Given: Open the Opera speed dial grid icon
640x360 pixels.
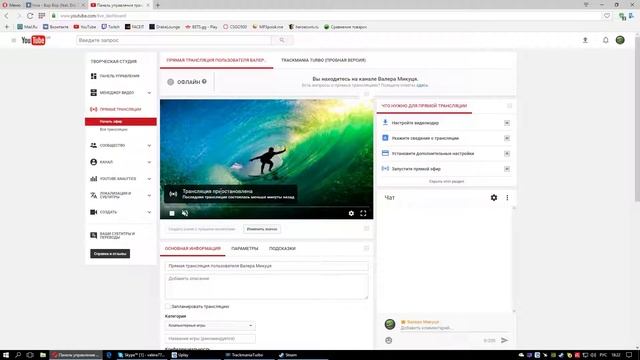Looking at the screenshot, I should (x=42, y=16).
